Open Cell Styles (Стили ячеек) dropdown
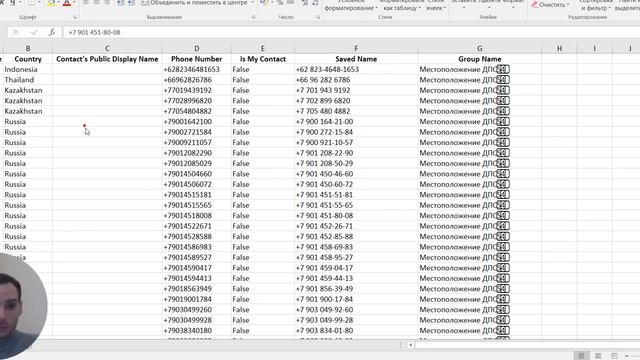Viewport: 640px width, 360px height. tap(436, 5)
